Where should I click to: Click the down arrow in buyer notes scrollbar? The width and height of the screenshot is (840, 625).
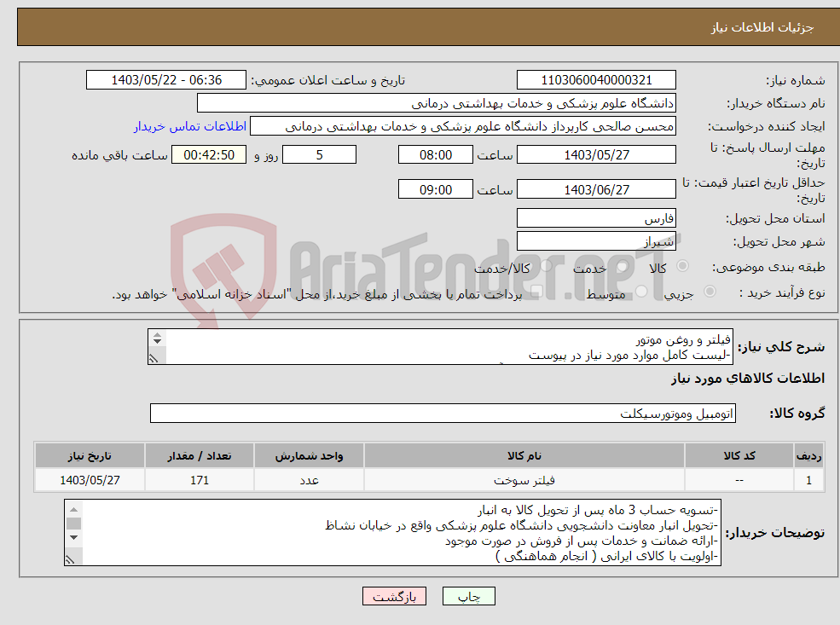(x=74, y=537)
